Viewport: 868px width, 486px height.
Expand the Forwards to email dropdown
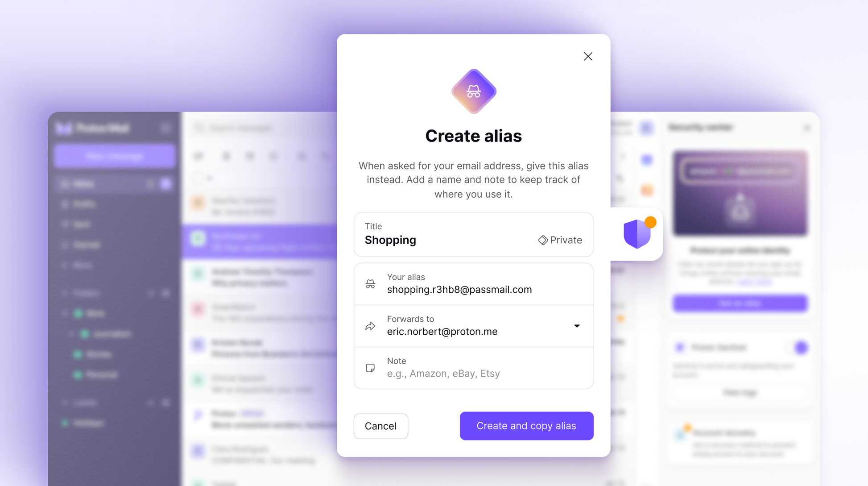coord(576,326)
